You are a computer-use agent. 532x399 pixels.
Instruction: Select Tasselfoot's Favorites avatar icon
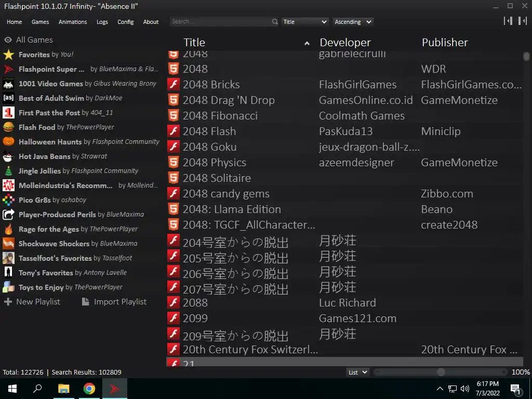[x=8, y=258]
